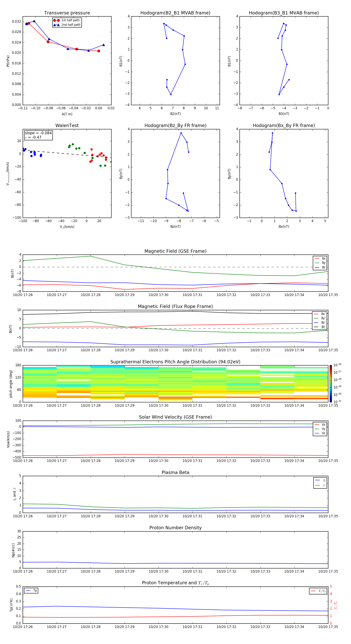Click the "Bx(nT)" x-axis label
The image size is (351, 644).
(x=284, y=227)
